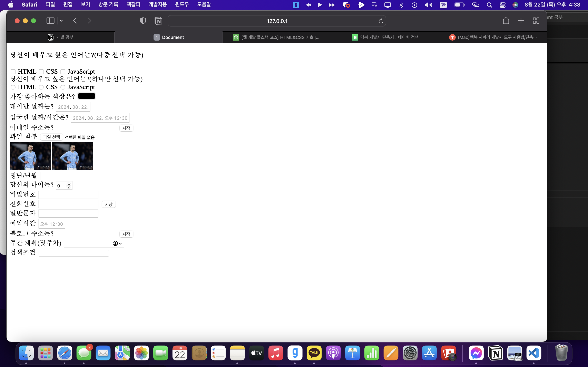This screenshot has height=367, width=588.
Task: Toggle the HTML checkbox for multiple selection
Action: (13, 71)
